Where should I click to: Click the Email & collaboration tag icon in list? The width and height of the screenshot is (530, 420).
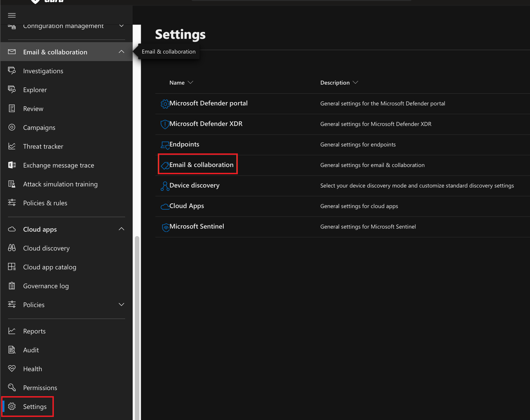(x=165, y=166)
